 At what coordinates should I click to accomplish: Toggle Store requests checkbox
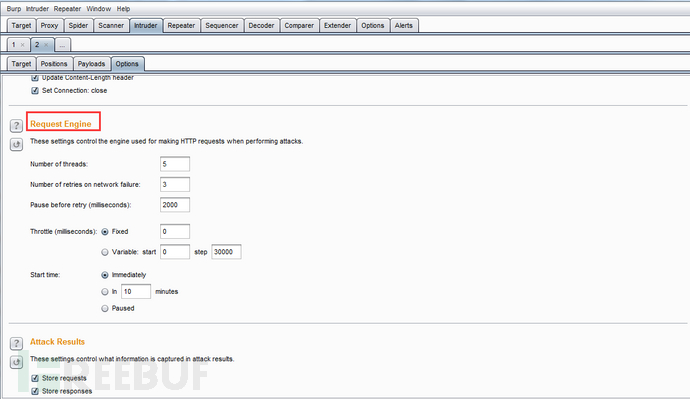pyautogui.click(x=35, y=378)
